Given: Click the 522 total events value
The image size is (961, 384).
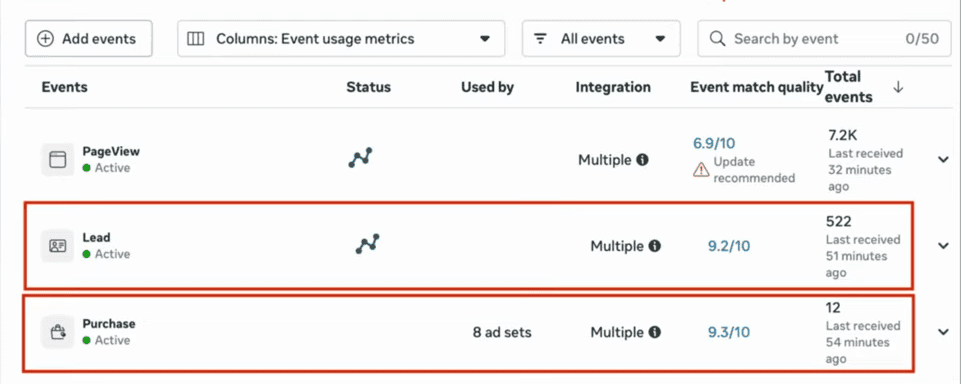Looking at the screenshot, I should (x=839, y=221).
